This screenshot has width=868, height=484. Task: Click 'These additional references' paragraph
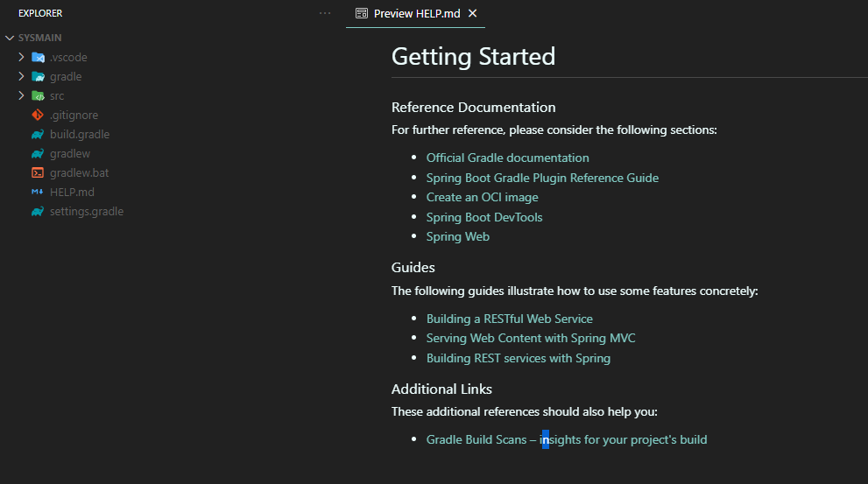[x=525, y=411]
